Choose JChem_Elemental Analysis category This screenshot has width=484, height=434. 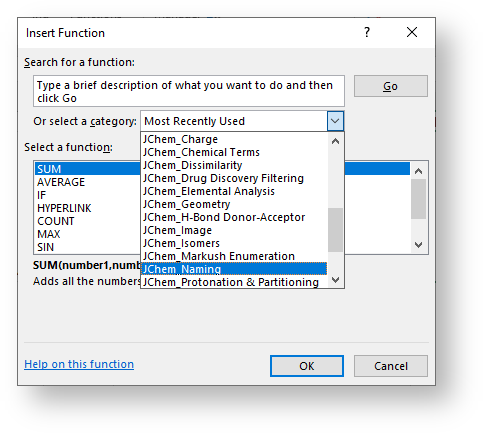coord(234,191)
